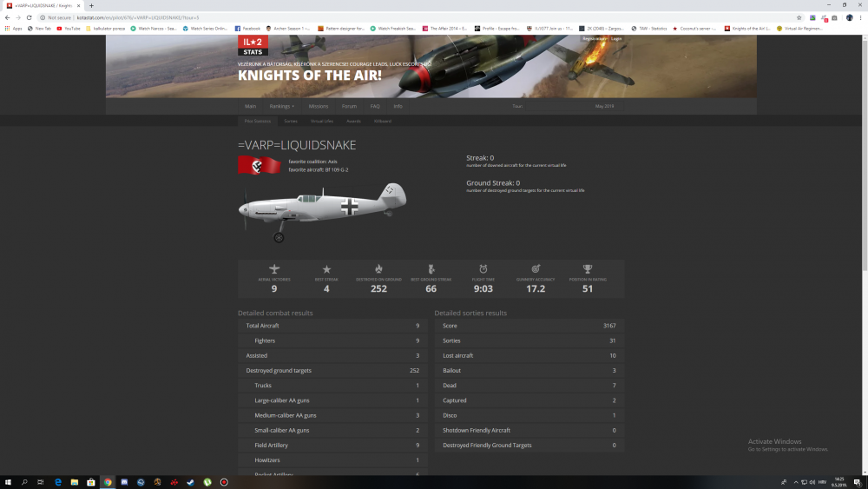
Task: Open the YouTube bookmark
Action: (x=69, y=28)
